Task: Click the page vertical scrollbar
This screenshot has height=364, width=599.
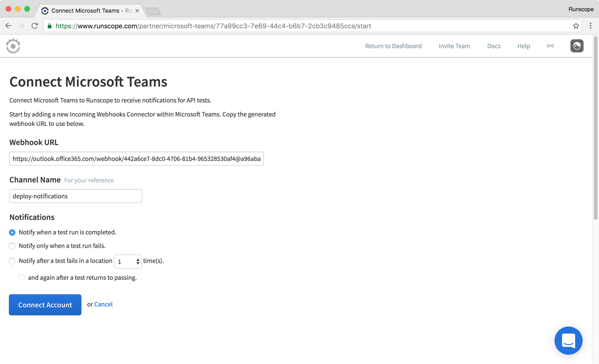Action: click(x=595, y=128)
